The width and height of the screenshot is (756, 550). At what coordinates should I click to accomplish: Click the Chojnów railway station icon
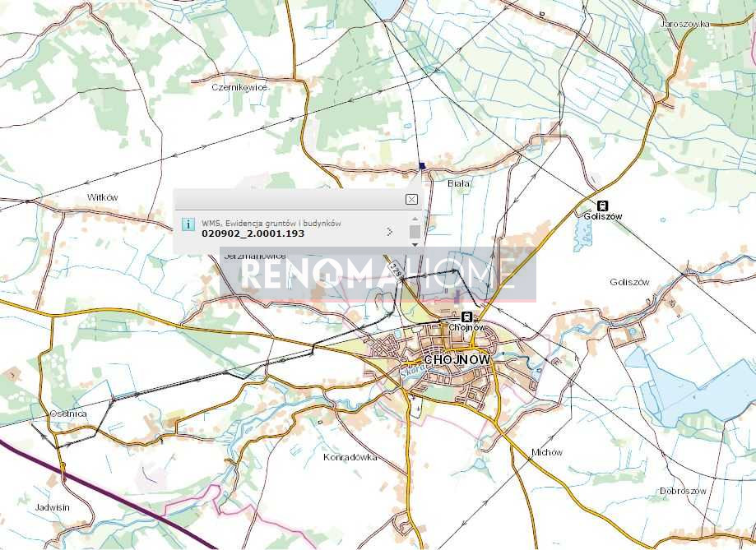click(466, 317)
